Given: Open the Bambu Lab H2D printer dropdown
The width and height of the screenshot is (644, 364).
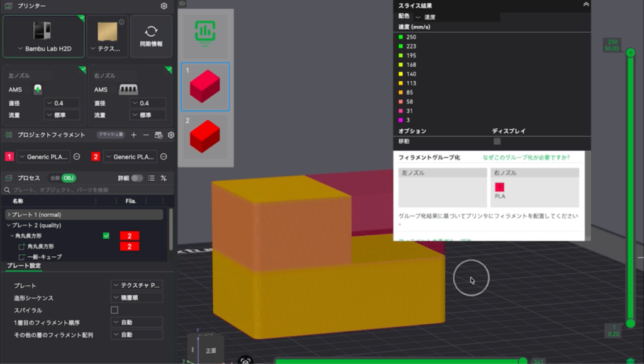Looking at the screenshot, I should (x=43, y=48).
